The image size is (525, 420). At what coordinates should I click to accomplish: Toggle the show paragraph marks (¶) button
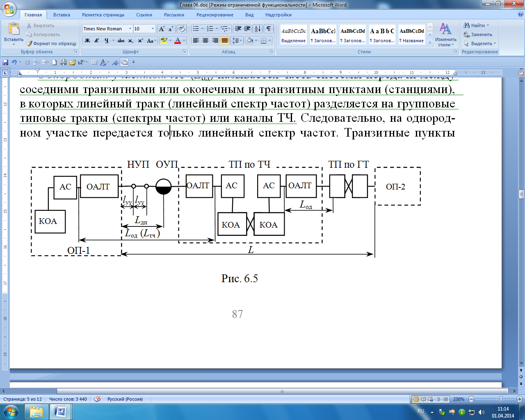click(x=268, y=29)
